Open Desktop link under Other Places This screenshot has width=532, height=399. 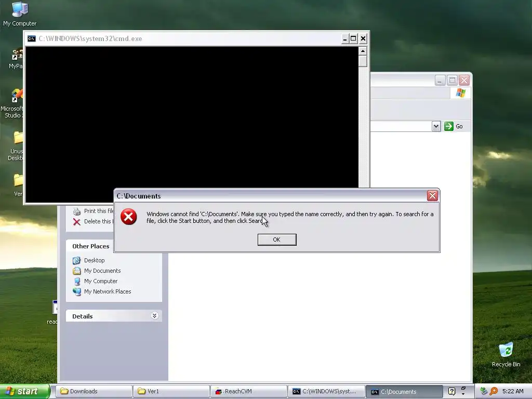[x=95, y=260]
